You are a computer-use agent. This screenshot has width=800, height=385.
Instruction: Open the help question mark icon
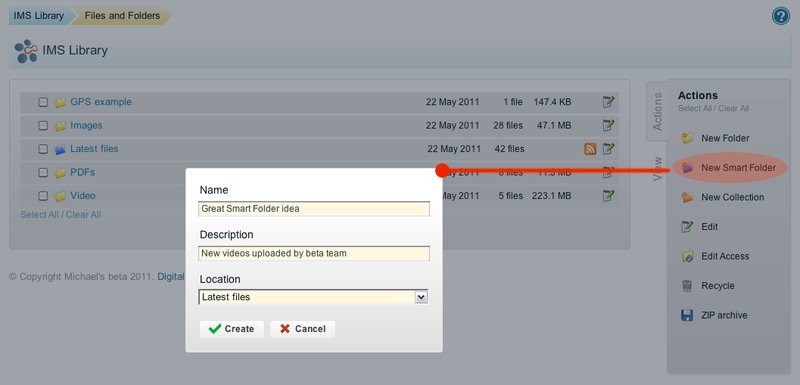pyautogui.click(x=781, y=16)
